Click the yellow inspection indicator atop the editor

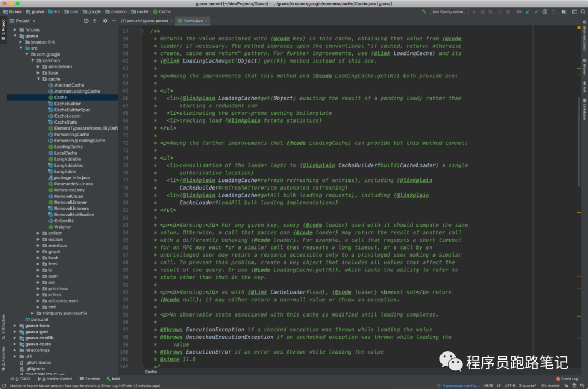(x=579, y=28)
